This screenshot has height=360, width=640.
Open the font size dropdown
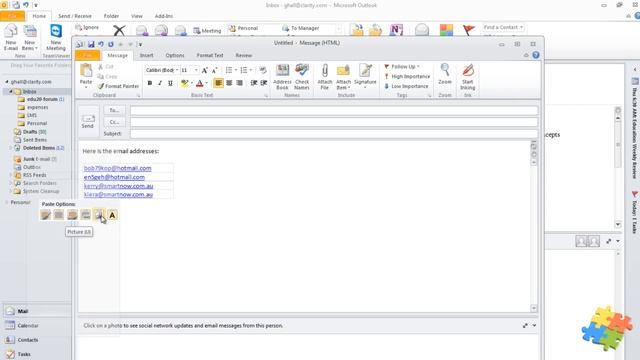tap(196, 70)
